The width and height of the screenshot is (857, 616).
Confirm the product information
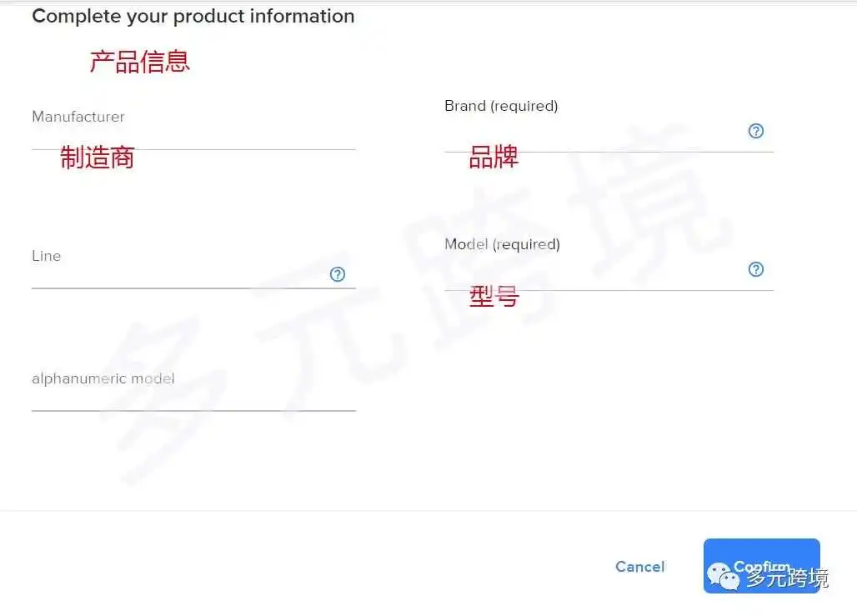click(x=761, y=566)
